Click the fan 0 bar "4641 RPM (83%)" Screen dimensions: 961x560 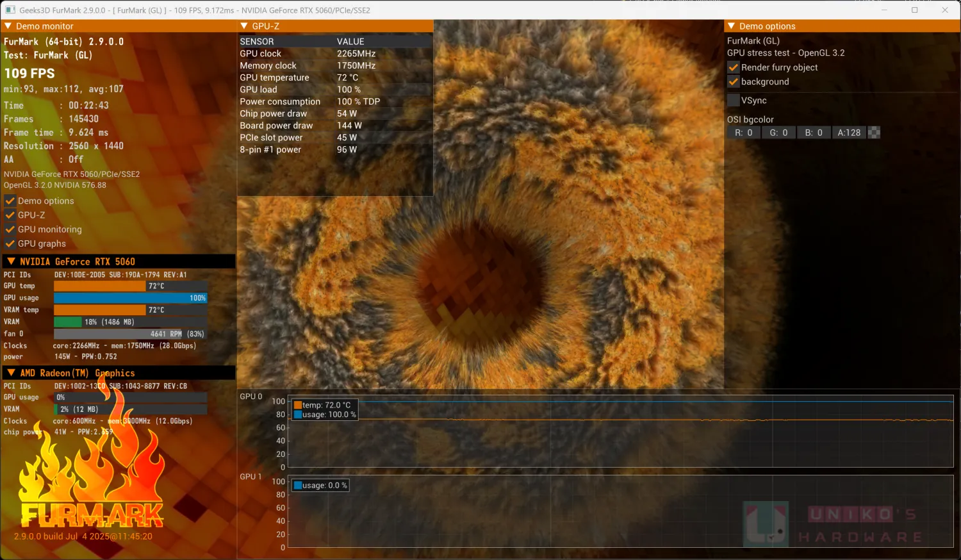pos(130,334)
